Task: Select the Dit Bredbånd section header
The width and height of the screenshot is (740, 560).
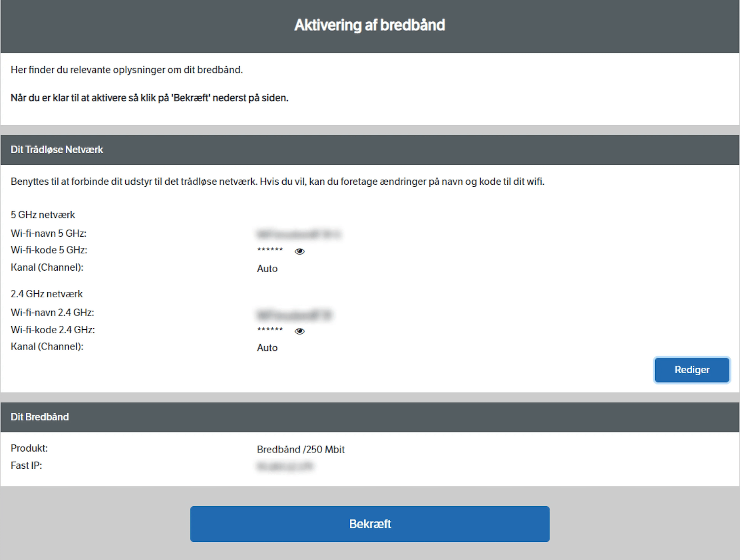Action: coord(39,417)
